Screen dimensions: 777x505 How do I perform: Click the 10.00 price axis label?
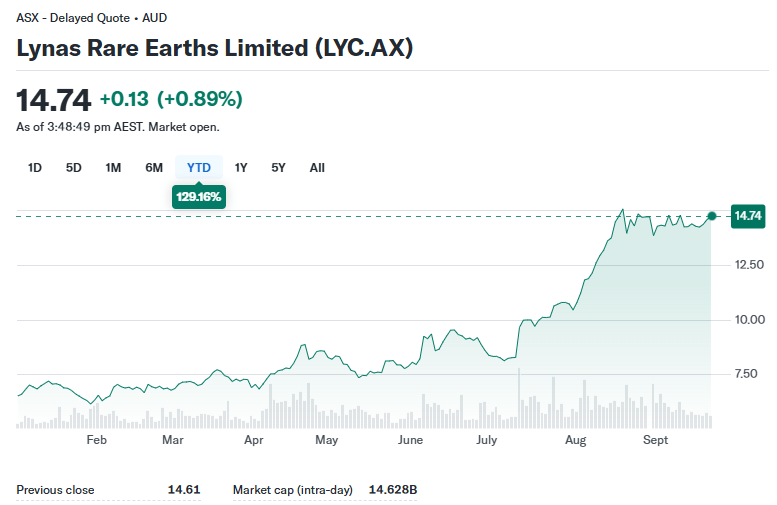point(750,320)
